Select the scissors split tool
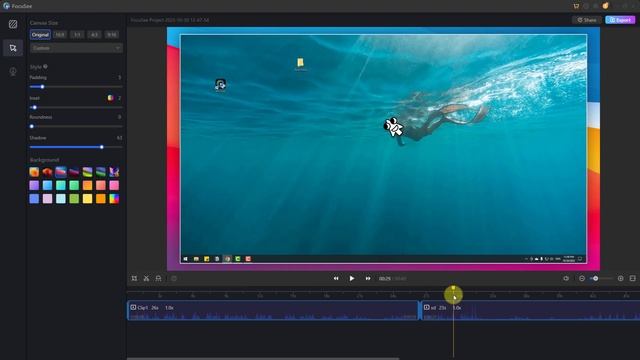 pyautogui.click(x=146, y=278)
